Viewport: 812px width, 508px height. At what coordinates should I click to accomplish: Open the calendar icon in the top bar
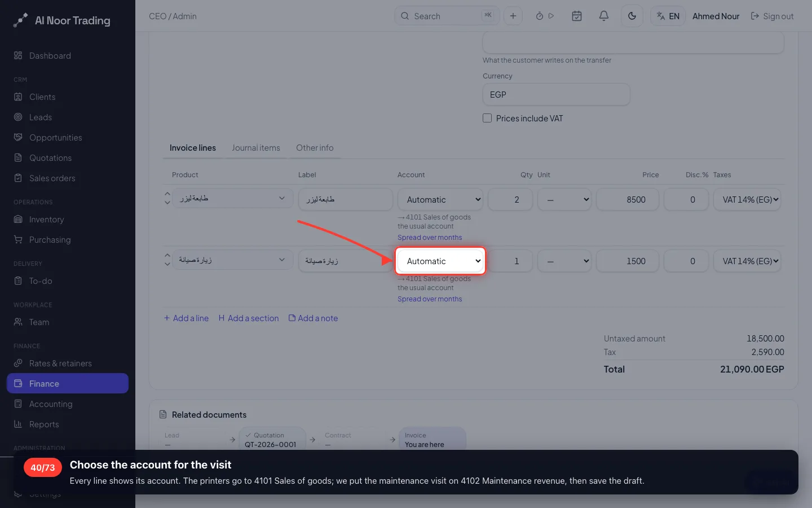[577, 16]
